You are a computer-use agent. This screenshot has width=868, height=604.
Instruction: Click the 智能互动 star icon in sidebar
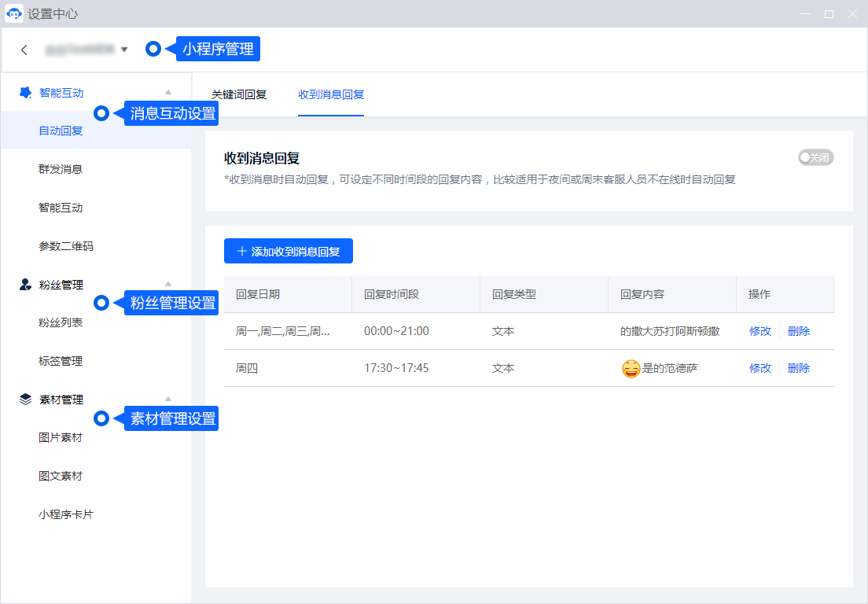tap(25, 93)
